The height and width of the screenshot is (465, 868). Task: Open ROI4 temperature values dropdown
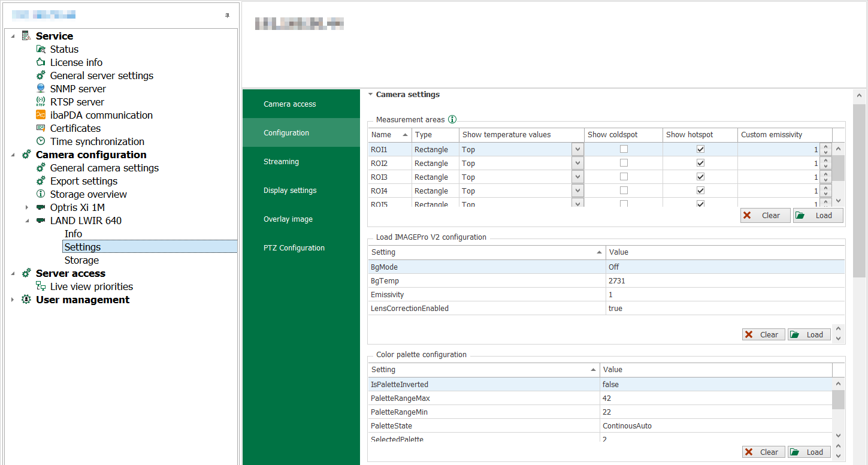coord(577,191)
